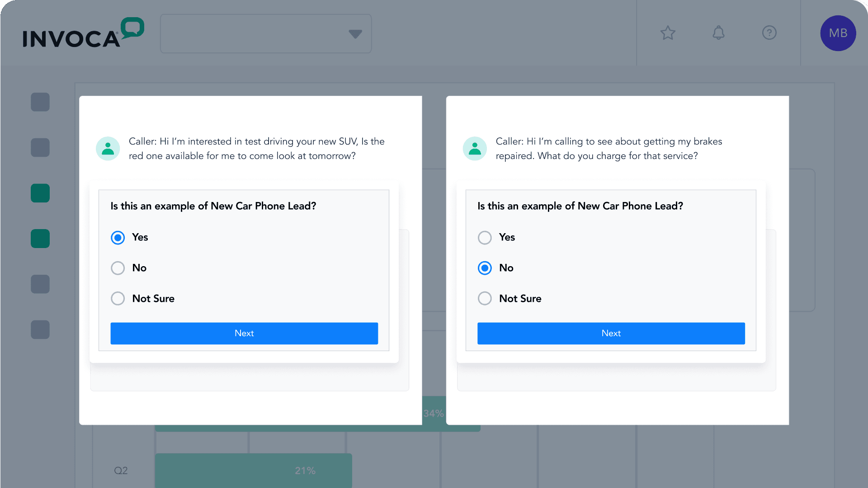Check notifications via the bell icon
The image size is (868, 488).
point(719,33)
